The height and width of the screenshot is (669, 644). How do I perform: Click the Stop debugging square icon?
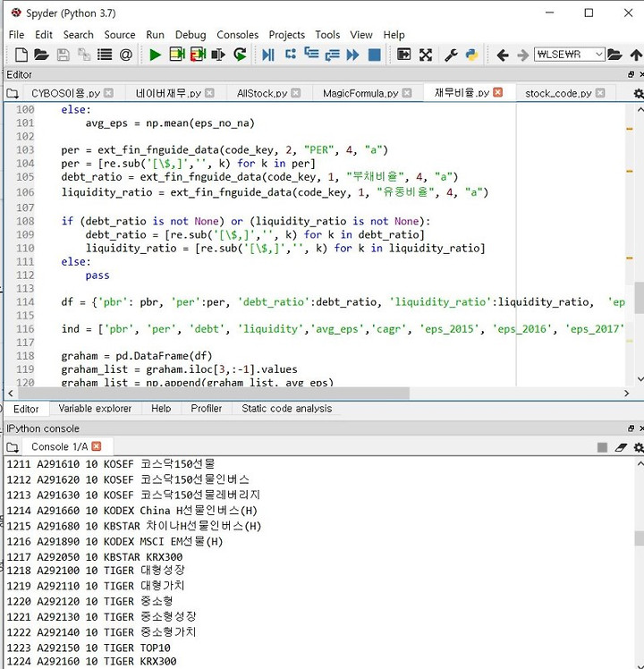coord(374,55)
